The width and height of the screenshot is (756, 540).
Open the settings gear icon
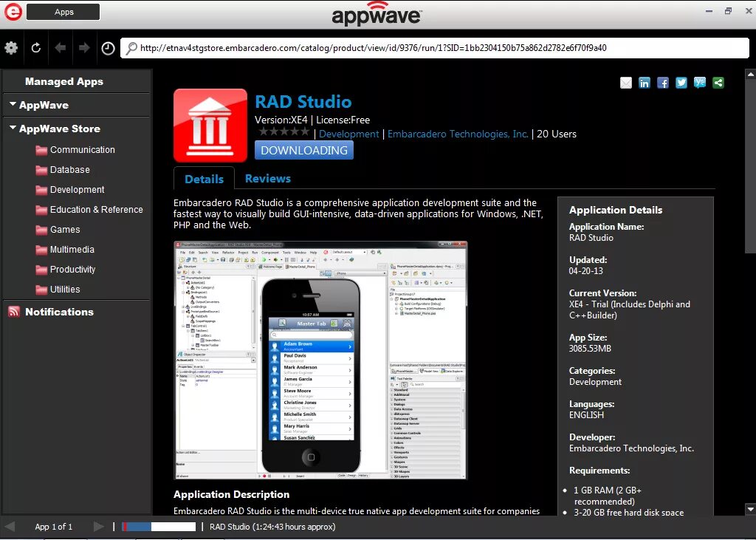[x=11, y=48]
